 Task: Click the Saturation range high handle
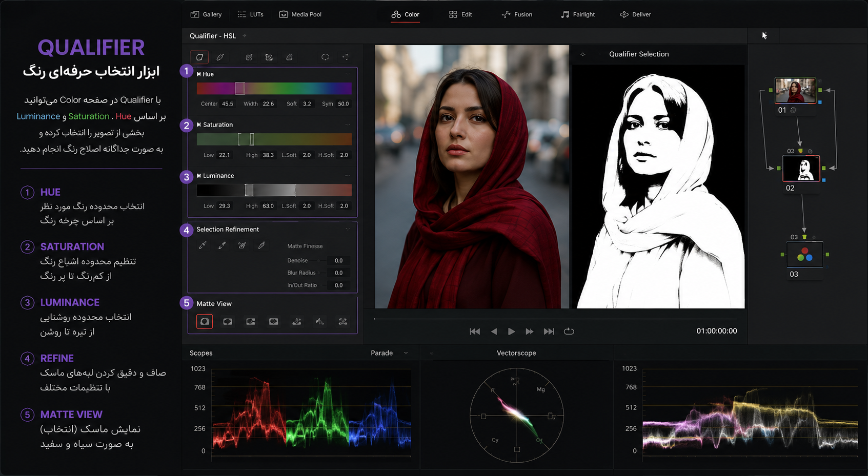click(252, 139)
